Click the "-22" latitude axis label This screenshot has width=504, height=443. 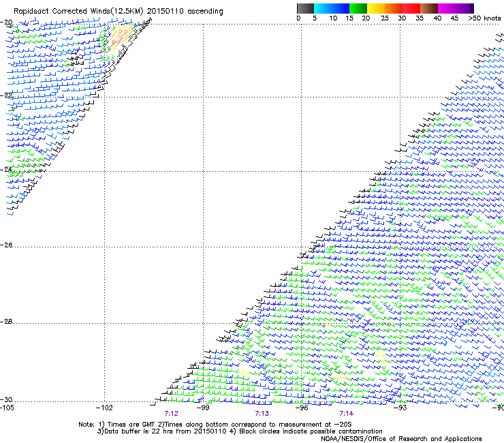(6, 95)
